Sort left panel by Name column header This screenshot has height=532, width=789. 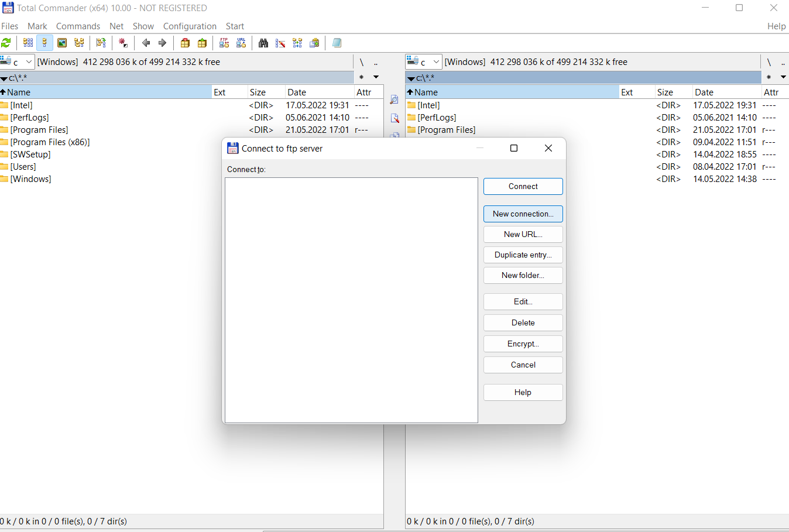[105, 92]
